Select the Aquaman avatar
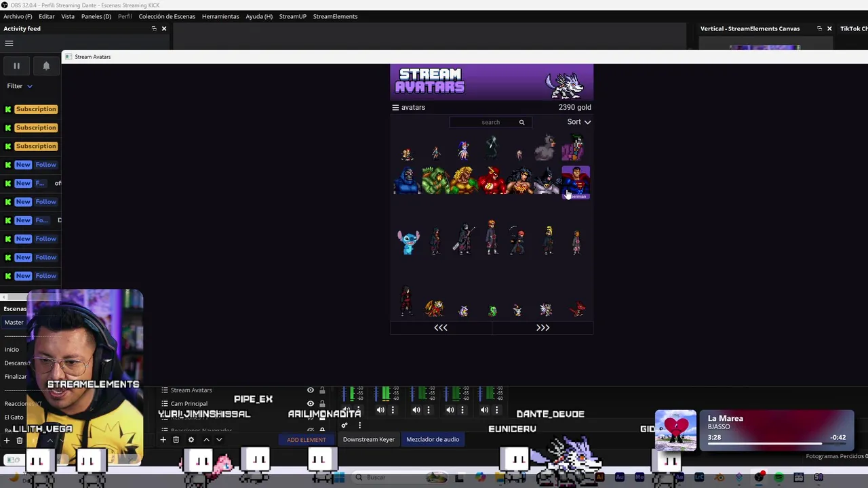The height and width of the screenshot is (488, 868). tap(463, 180)
